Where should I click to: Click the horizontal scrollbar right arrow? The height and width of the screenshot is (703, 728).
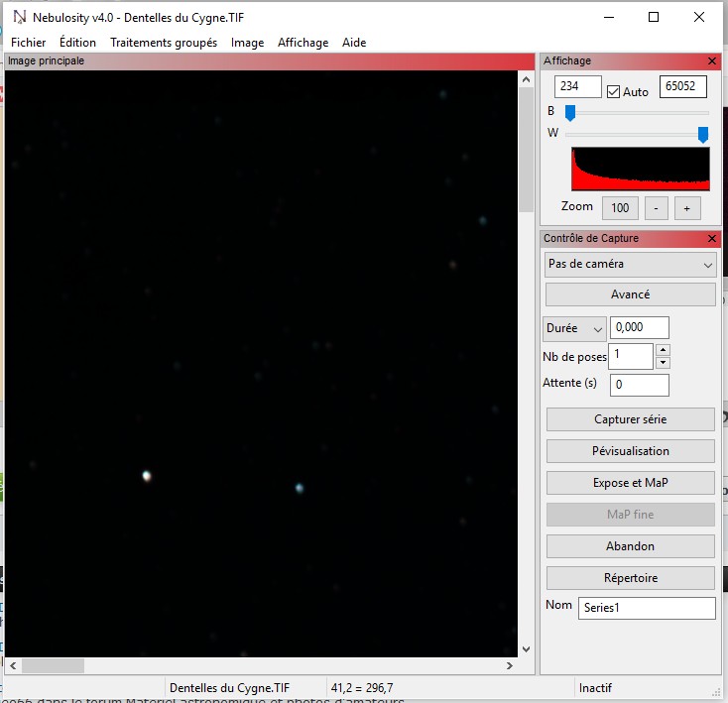pos(510,666)
